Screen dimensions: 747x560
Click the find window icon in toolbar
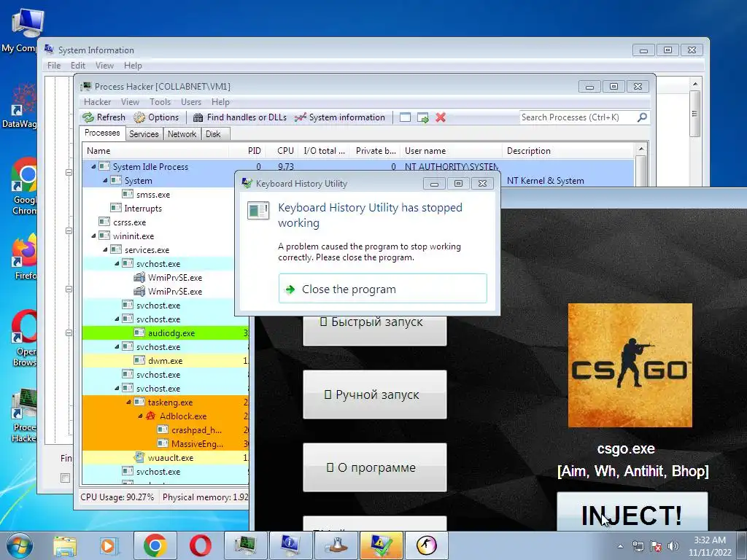pyautogui.click(x=405, y=117)
